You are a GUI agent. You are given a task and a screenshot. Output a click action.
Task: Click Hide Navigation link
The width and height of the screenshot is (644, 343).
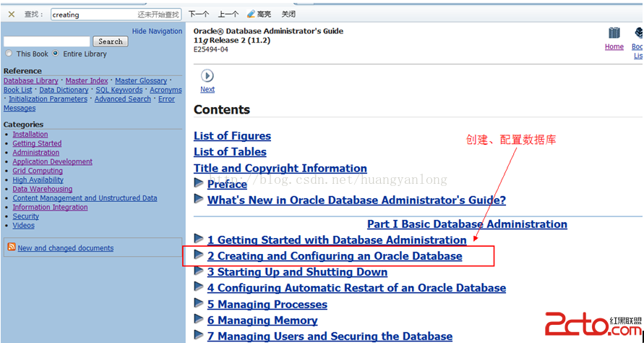(x=157, y=31)
